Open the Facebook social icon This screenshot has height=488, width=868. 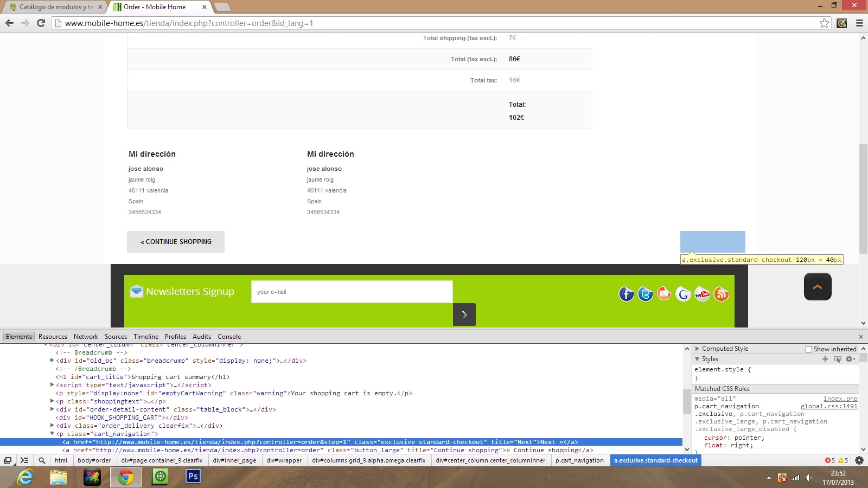click(x=627, y=294)
